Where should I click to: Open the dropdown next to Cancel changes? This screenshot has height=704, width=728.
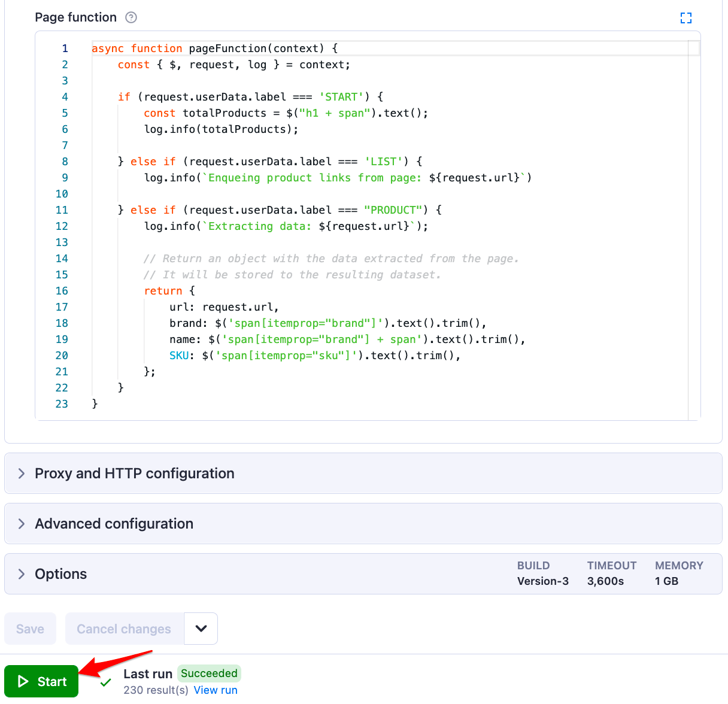pos(201,629)
